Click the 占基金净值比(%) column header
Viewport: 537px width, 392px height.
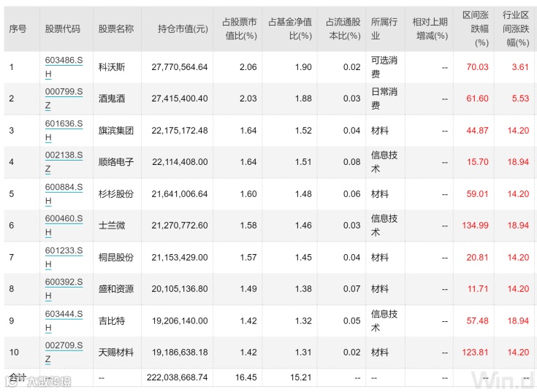290,28
